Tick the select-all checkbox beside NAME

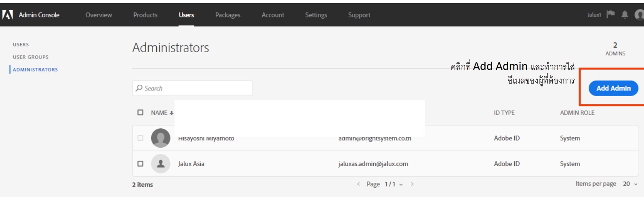click(x=140, y=113)
